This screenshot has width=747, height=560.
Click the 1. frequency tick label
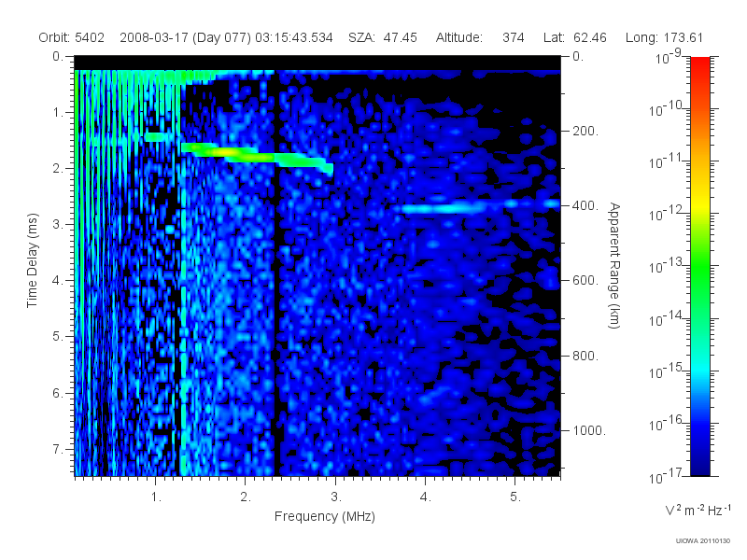(x=156, y=497)
